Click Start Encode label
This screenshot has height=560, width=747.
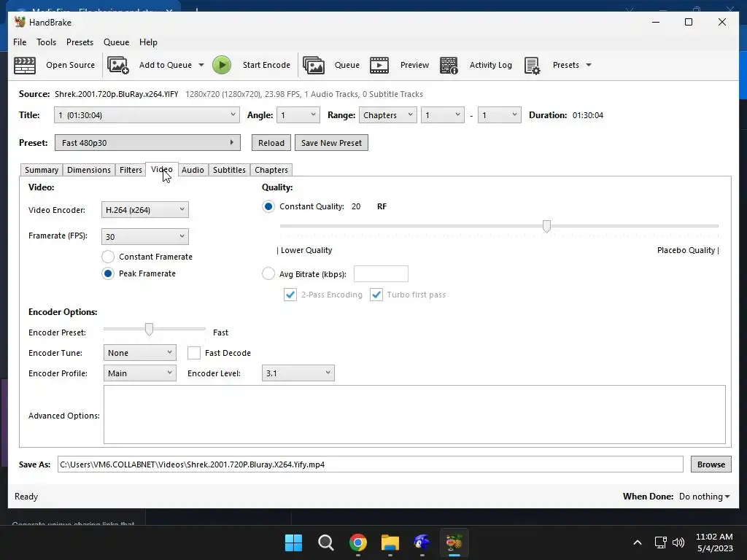coord(266,65)
